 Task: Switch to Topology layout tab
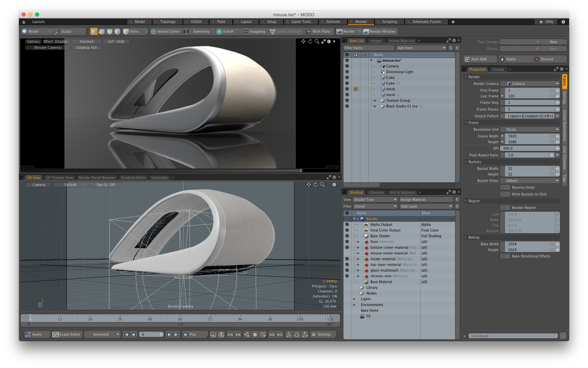click(167, 22)
